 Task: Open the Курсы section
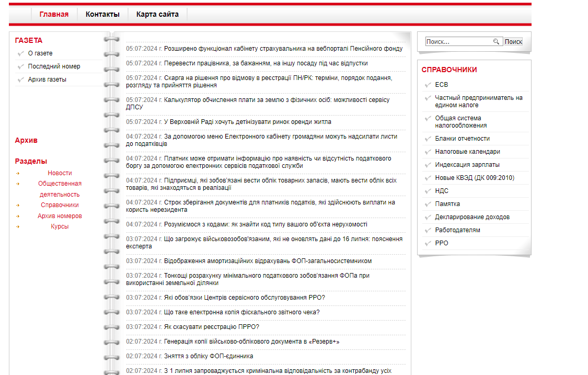[60, 226]
